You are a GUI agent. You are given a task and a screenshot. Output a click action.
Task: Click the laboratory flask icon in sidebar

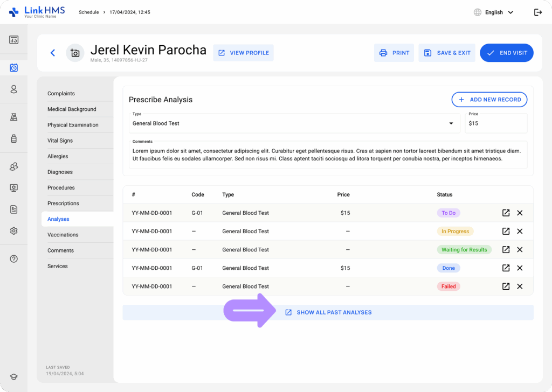pos(14,117)
